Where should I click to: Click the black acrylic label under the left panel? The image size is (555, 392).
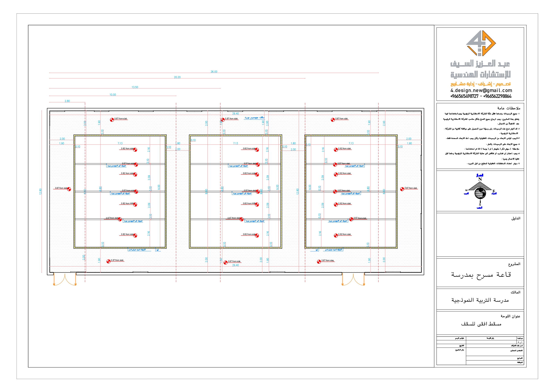(137, 249)
